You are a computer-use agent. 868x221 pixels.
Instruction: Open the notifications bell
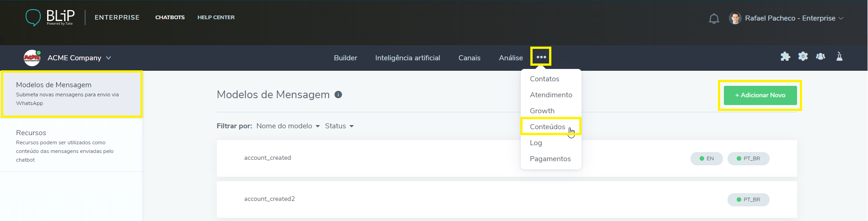click(x=714, y=19)
